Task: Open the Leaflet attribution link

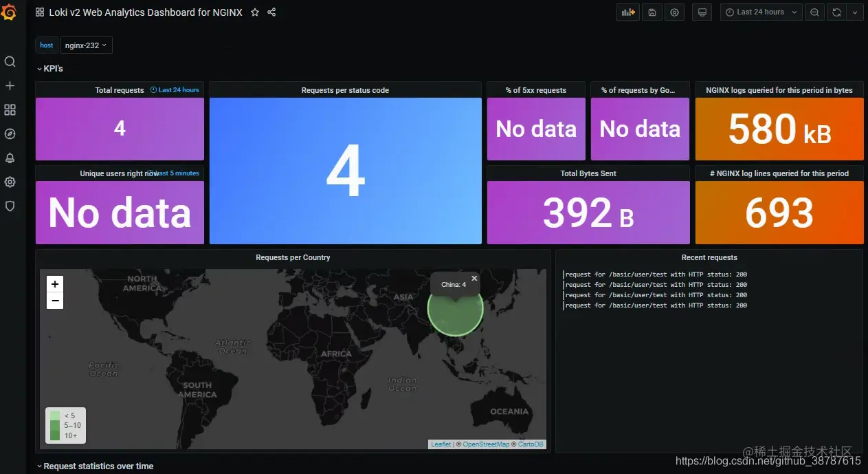Action: click(441, 444)
